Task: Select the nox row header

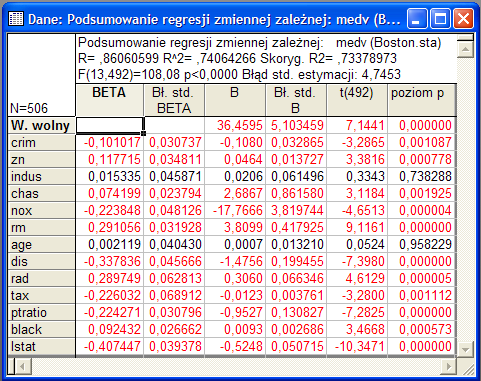Action: point(41,211)
